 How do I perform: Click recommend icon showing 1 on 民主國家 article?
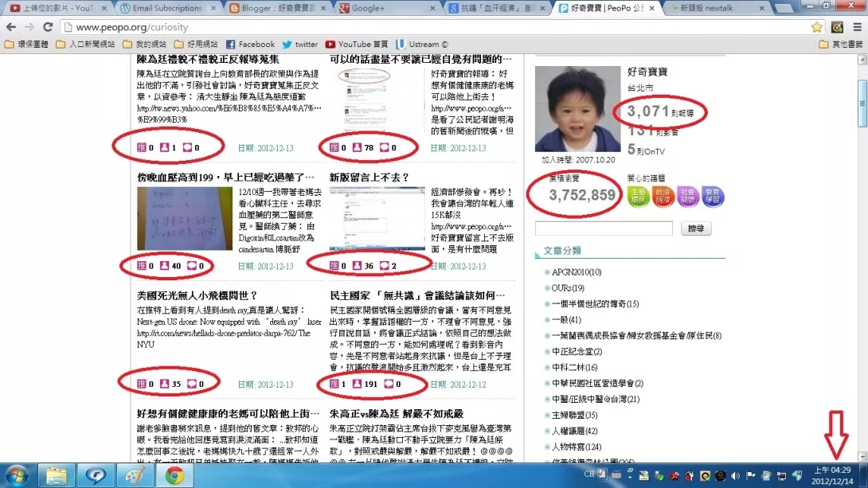click(x=334, y=384)
